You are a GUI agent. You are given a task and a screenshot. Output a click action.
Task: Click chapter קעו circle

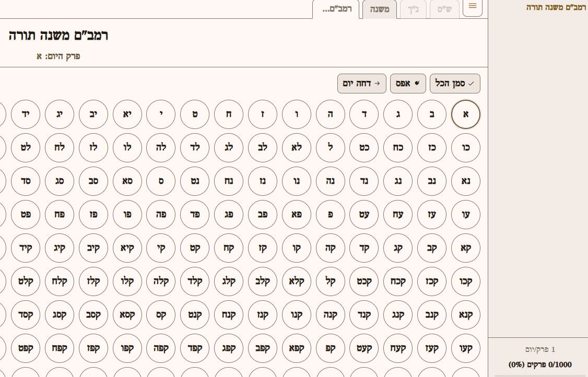pyautogui.click(x=466, y=348)
